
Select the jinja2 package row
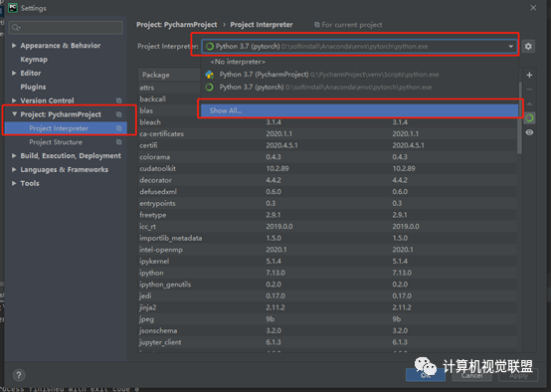pyautogui.click(x=327, y=308)
